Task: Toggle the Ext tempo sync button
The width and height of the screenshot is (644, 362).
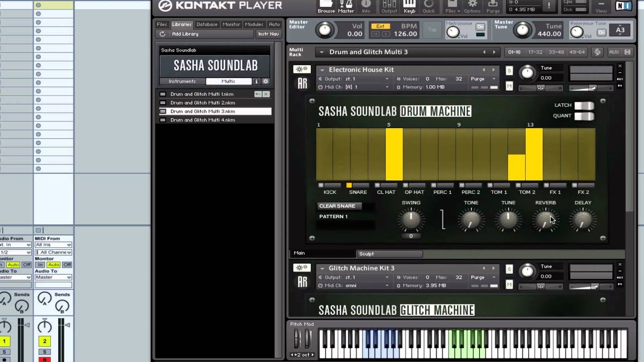Action: [380, 26]
